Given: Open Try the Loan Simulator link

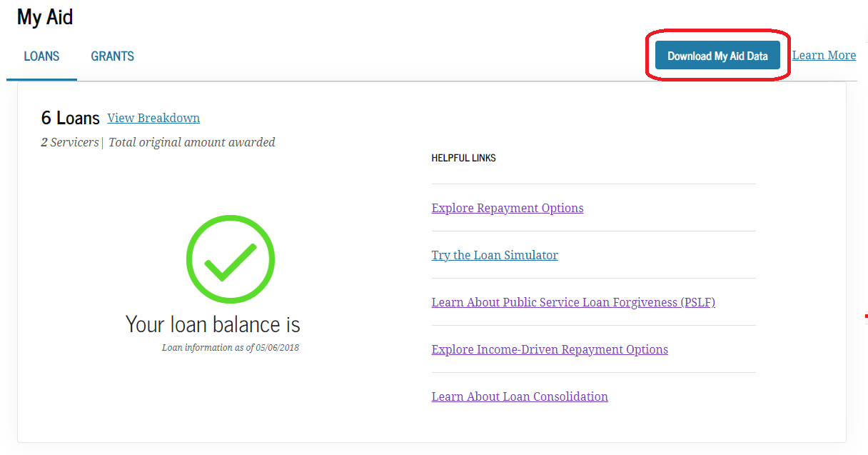Looking at the screenshot, I should [495, 255].
